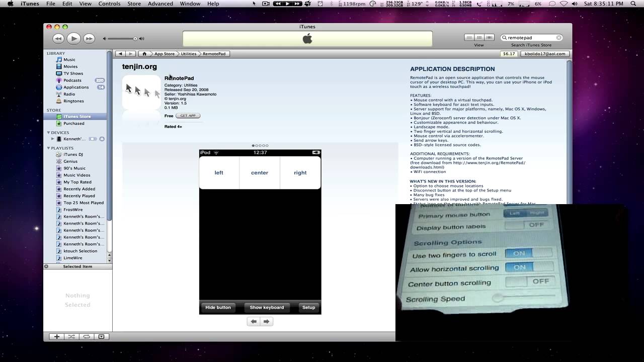Screen dimensions: 644x362
Task: Open the Edit menu
Action: click(x=67, y=4)
